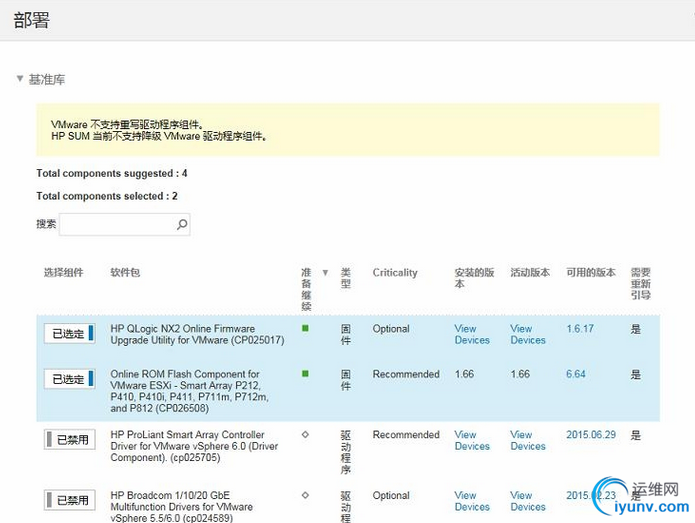The height and width of the screenshot is (523, 695).
Task: Toggle 已选定 switch for Online ROM Flash Component
Action: pos(70,379)
